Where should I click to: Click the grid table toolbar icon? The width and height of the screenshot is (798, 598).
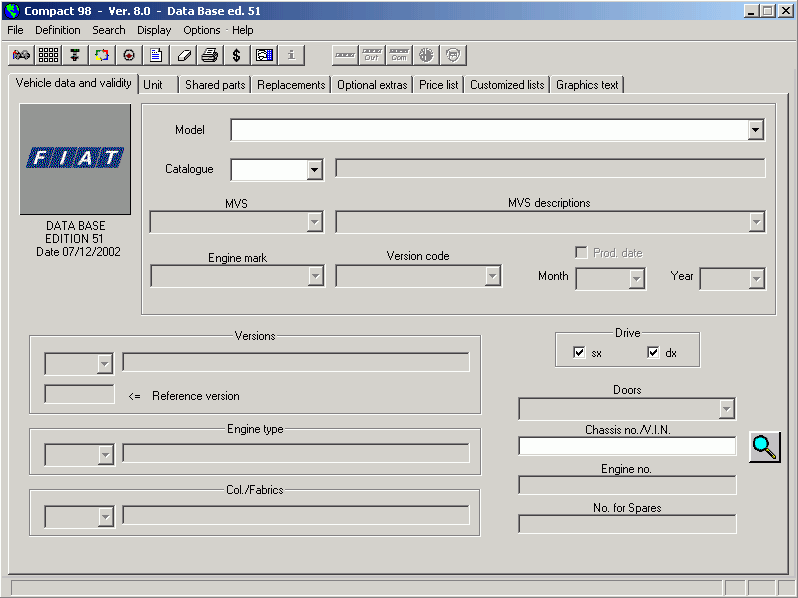point(48,55)
